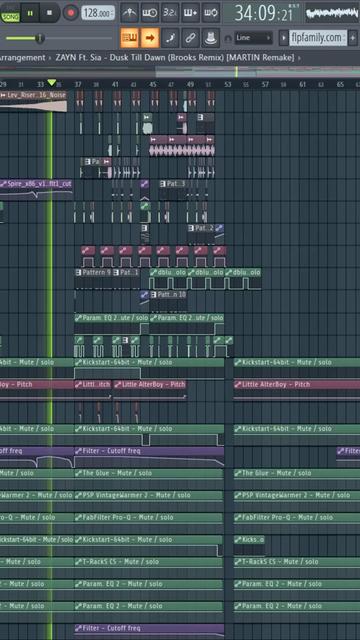
Task: Click Arrangement in the breadcrumb
Action: click(x=22, y=58)
